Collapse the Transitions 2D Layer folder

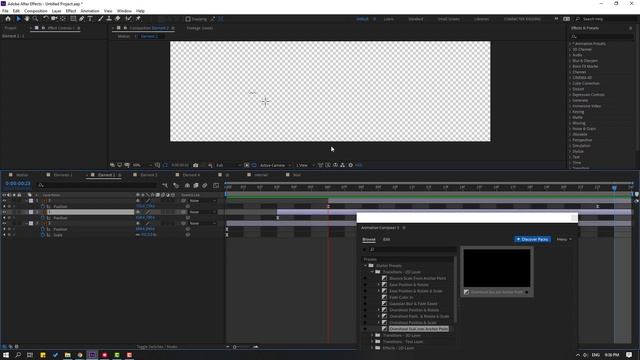[372, 272]
